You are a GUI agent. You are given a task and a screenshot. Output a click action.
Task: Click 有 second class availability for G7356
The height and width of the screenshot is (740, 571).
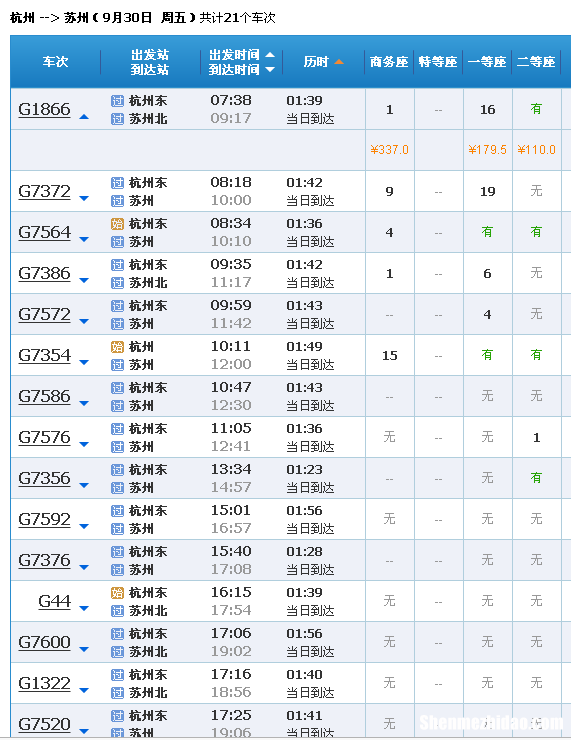[536, 478]
